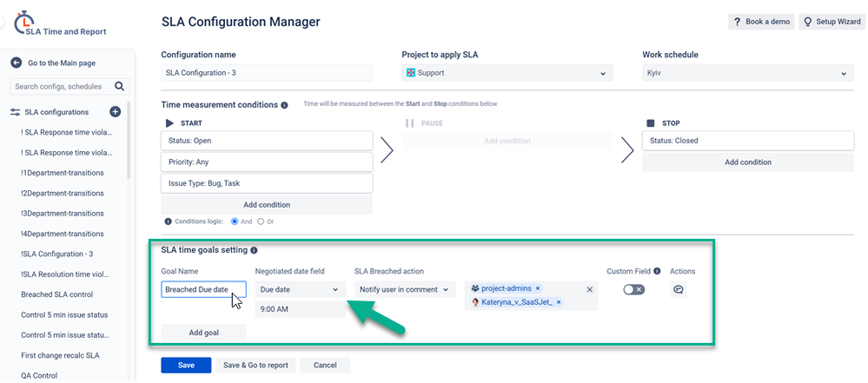868x383 pixels.
Task: Open the Status: Closed stop condition
Action: point(748,141)
